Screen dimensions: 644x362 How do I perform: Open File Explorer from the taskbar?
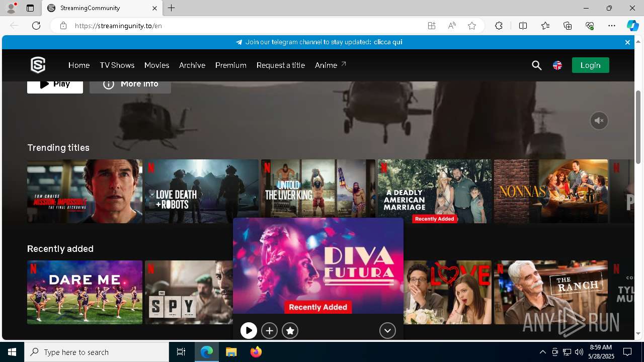click(x=231, y=352)
